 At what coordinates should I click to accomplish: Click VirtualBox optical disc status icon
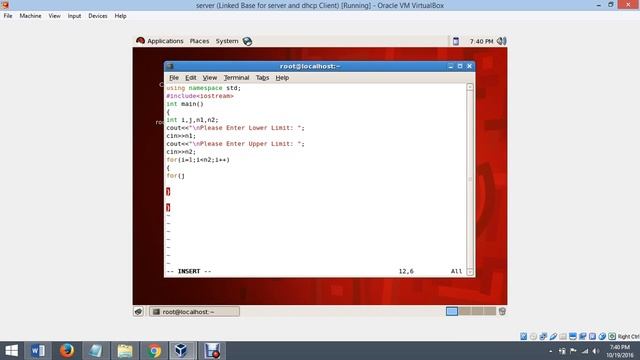point(533,336)
